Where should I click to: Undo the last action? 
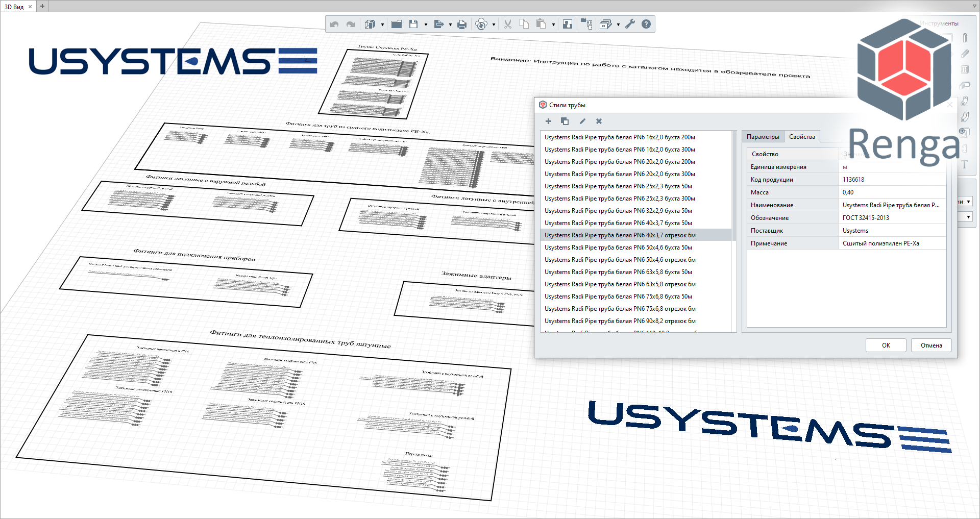[334, 24]
